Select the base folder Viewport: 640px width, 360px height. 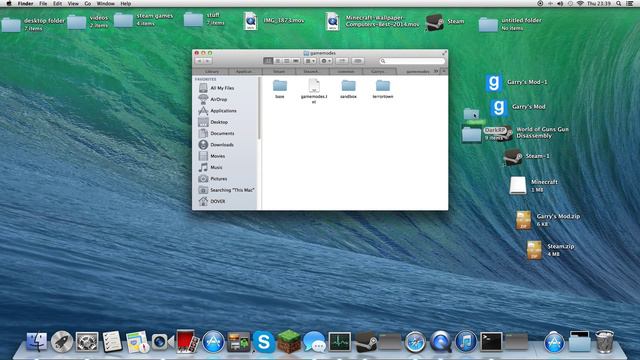tap(280, 89)
